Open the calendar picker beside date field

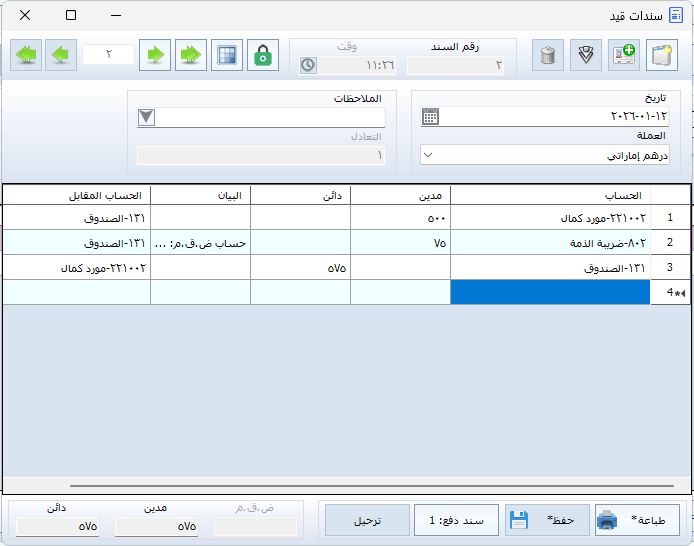[430, 116]
